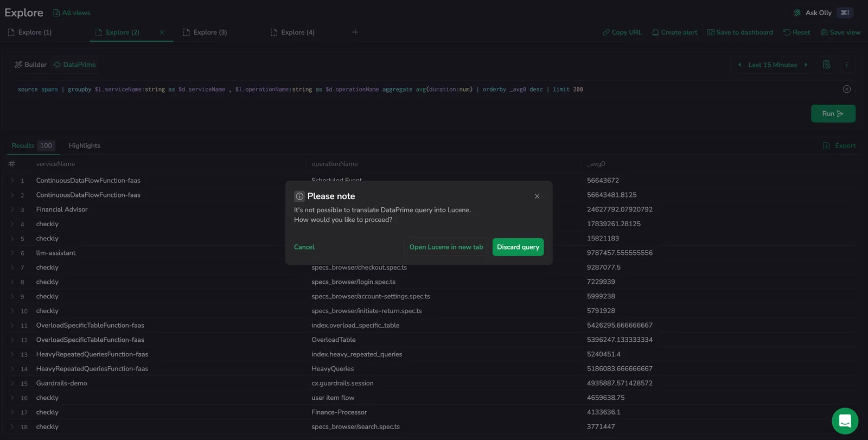The image size is (868, 440).
Task: Open the Last 15 Minutes time picker
Action: click(x=773, y=65)
